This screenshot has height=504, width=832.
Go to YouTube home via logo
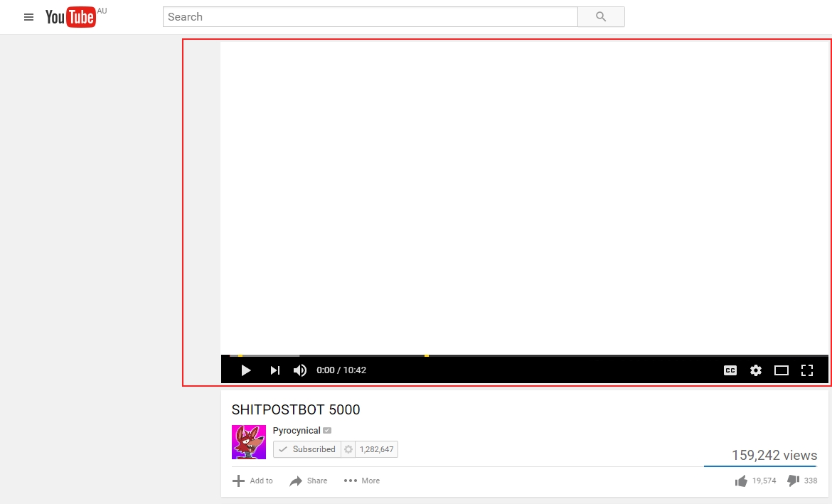click(70, 17)
